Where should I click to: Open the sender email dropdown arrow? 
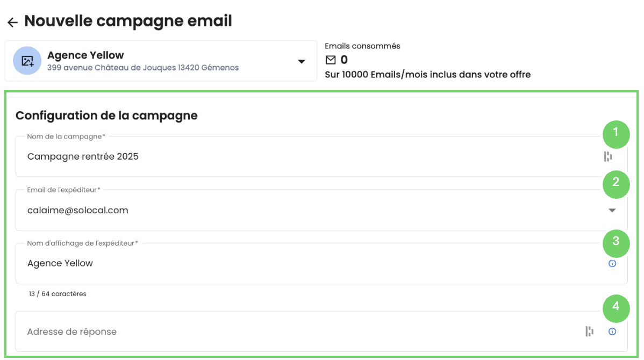(612, 210)
